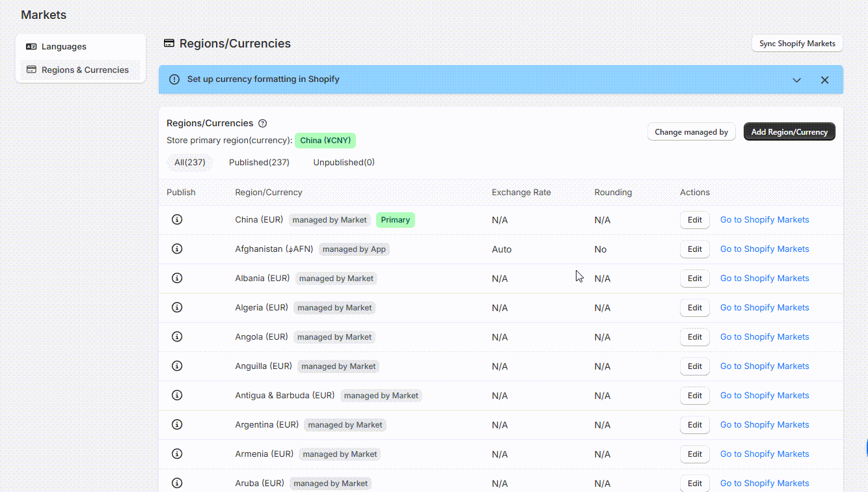Screen dimensions: 868x492
Task: Go to Shopify Markets for Angola
Action: click(765, 337)
